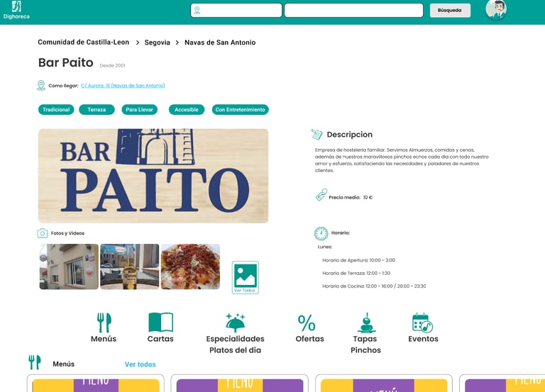This screenshot has width=545, height=392.
Task: Jump to Menús section label
Action: click(x=104, y=339)
